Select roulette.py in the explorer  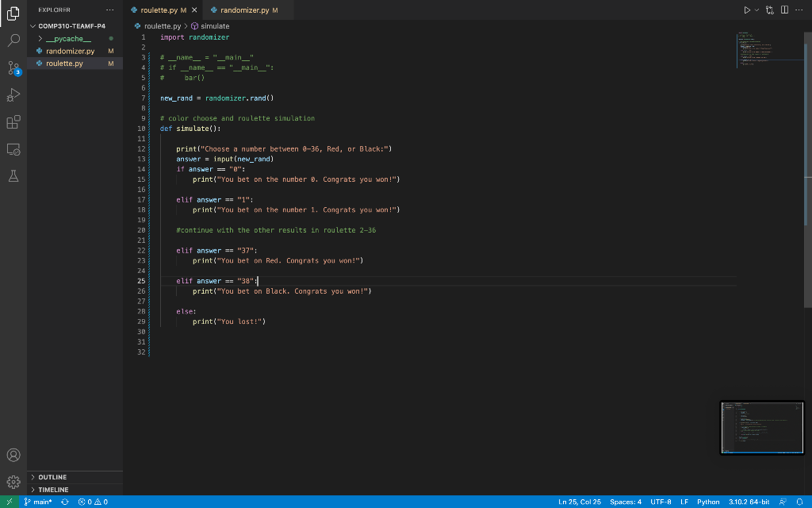point(64,63)
